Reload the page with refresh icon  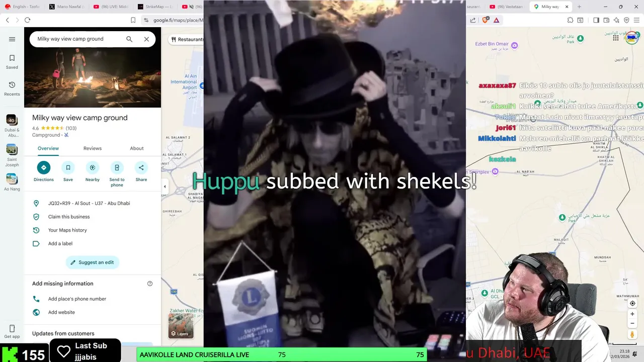pyautogui.click(x=27, y=20)
